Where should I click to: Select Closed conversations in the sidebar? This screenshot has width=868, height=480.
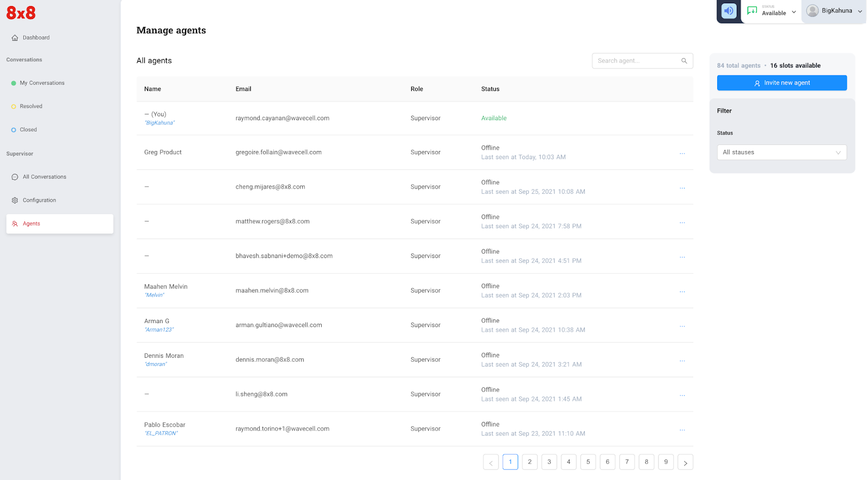pyautogui.click(x=28, y=130)
